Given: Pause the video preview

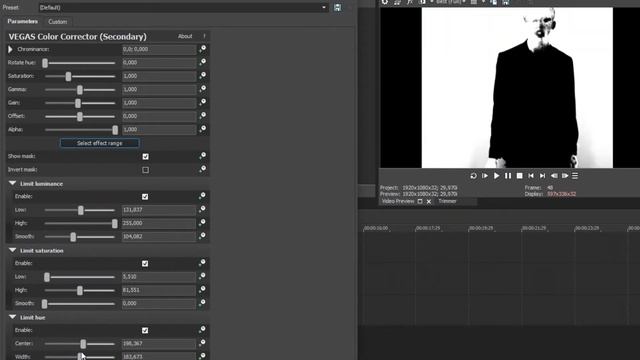Looking at the screenshot, I should tap(508, 176).
